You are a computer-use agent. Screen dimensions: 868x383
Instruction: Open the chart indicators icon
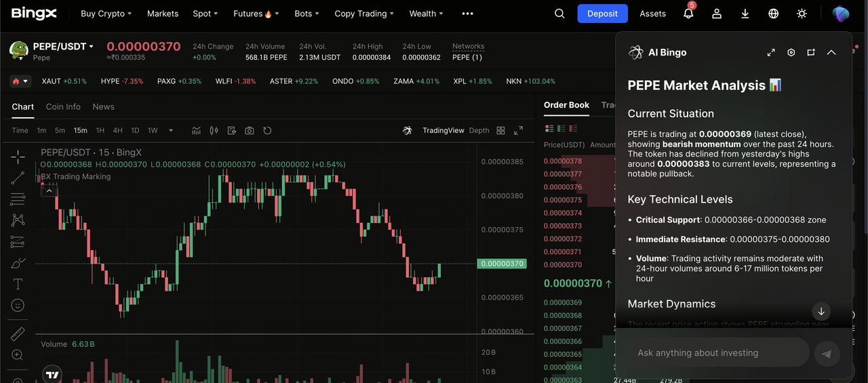(197, 130)
